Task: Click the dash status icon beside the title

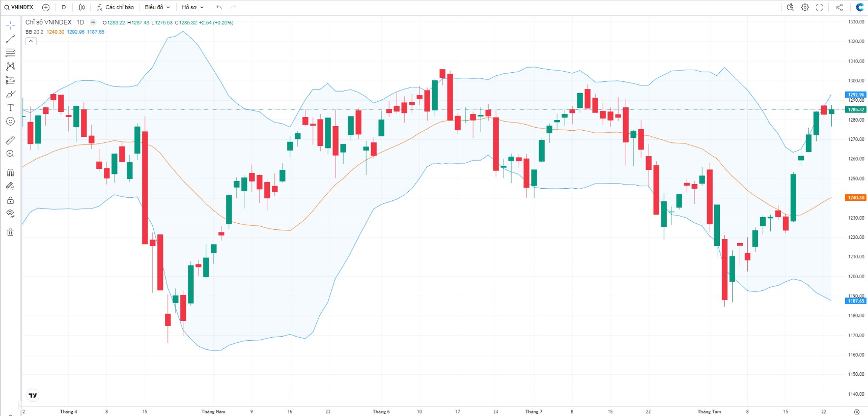Action: point(93,22)
